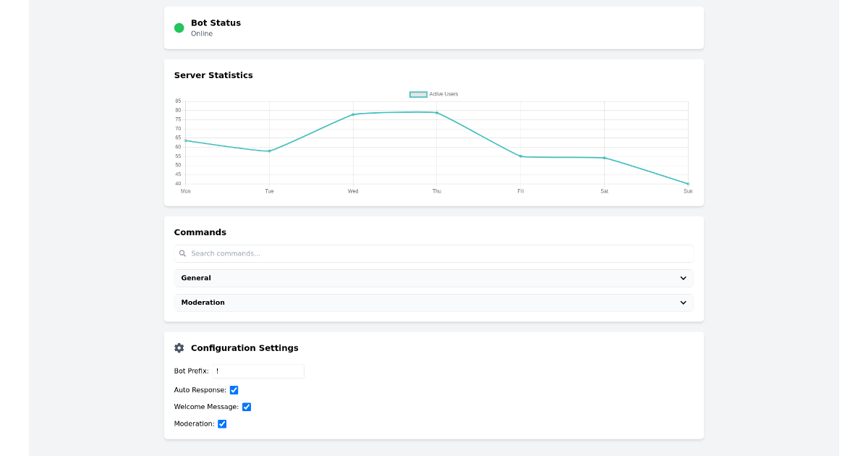This screenshot has height=456, width=868.
Task: Click the magnifier icon in the command search bar
Action: 182,253
